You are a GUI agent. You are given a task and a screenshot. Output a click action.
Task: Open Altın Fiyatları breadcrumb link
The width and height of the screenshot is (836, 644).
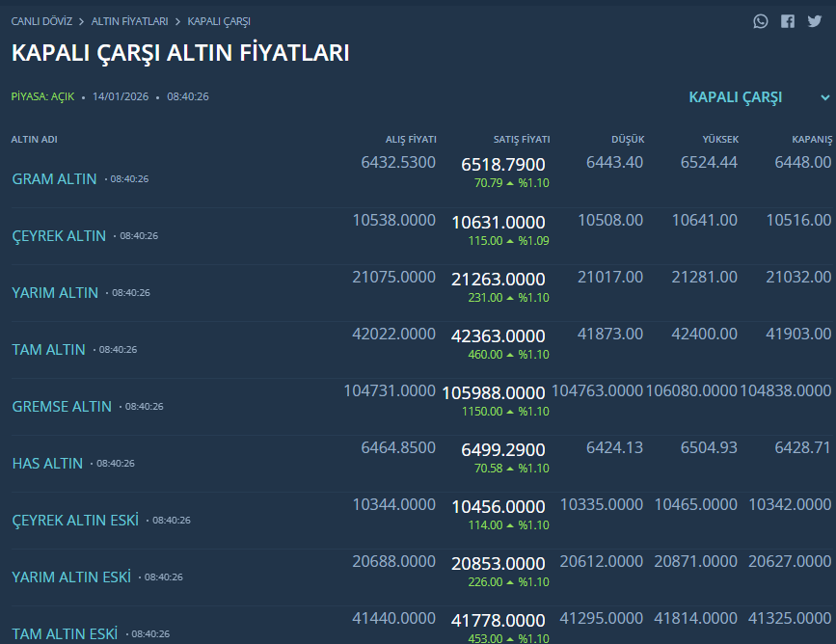click(129, 21)
